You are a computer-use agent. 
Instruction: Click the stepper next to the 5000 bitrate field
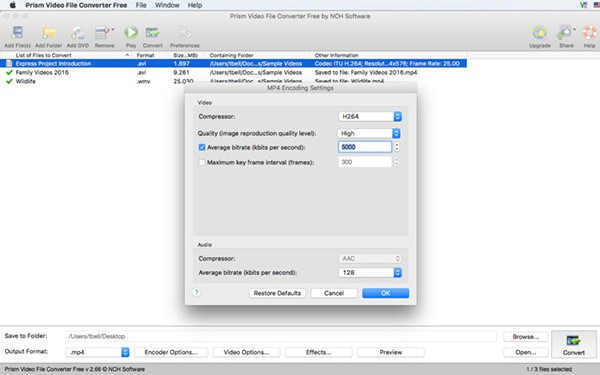coord(396,147)
